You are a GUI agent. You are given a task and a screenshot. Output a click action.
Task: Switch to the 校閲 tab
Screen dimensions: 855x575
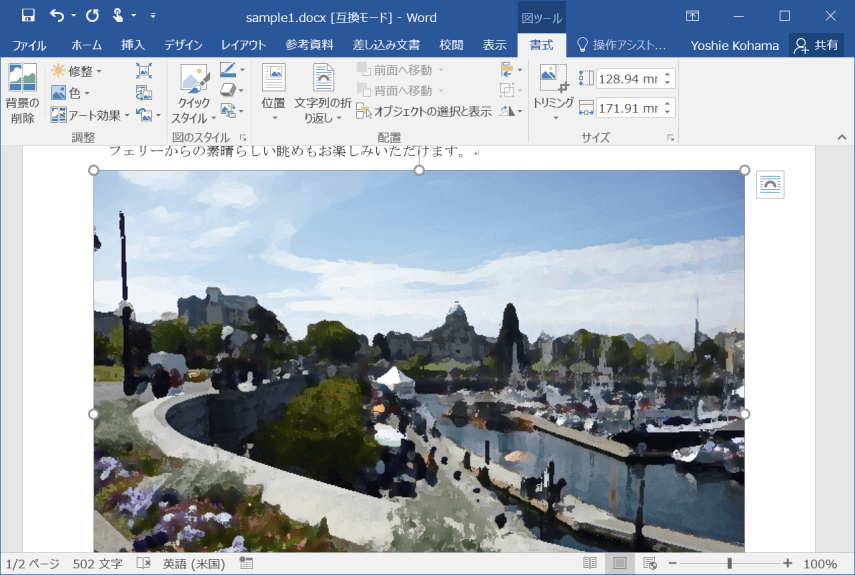(451, 45)
